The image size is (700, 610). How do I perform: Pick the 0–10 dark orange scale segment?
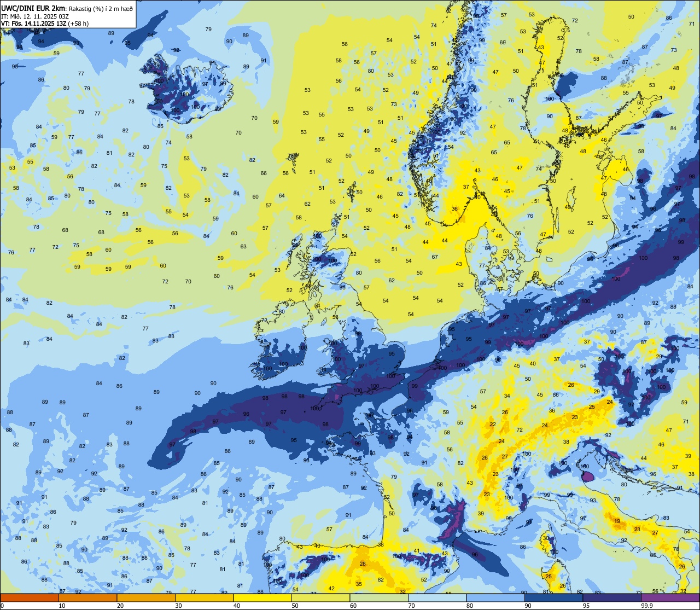(30, 598)
